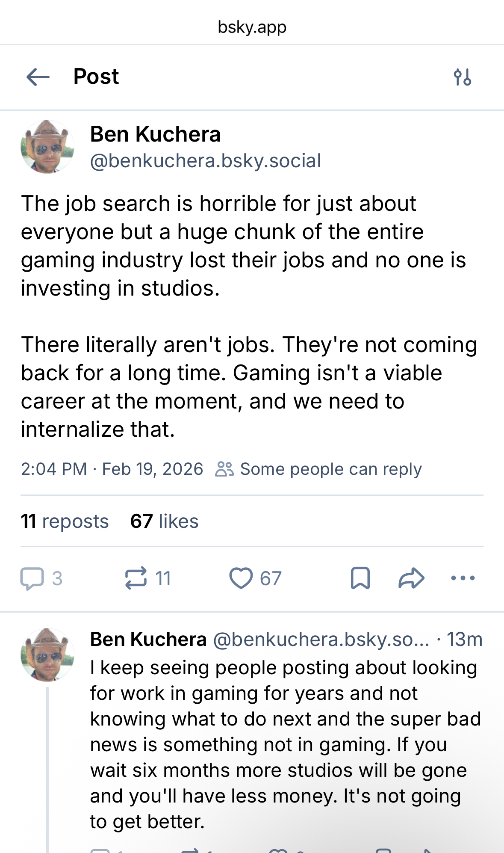Share post via curved arrow icon
504x853 pixels.
click(x=411, y=578)
